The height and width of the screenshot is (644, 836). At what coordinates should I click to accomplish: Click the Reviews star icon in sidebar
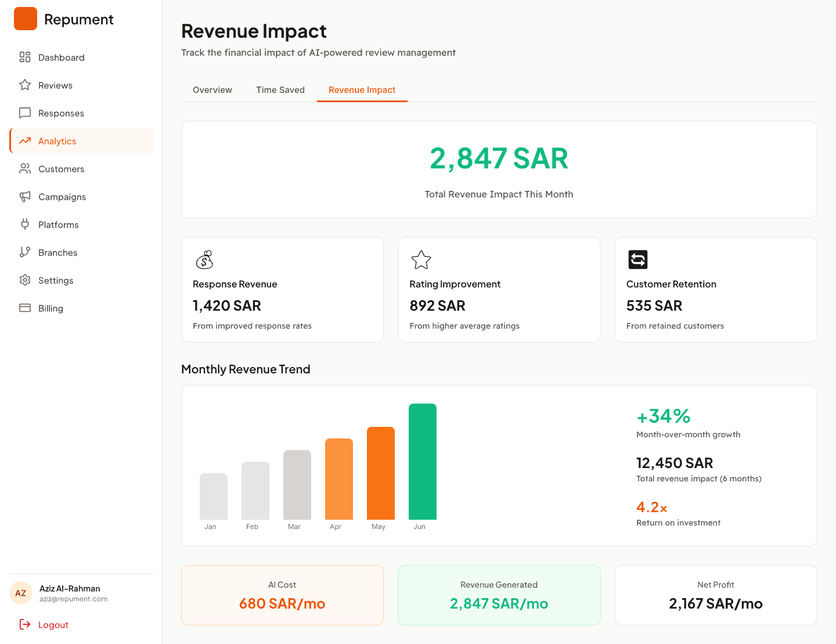point(25,85)
